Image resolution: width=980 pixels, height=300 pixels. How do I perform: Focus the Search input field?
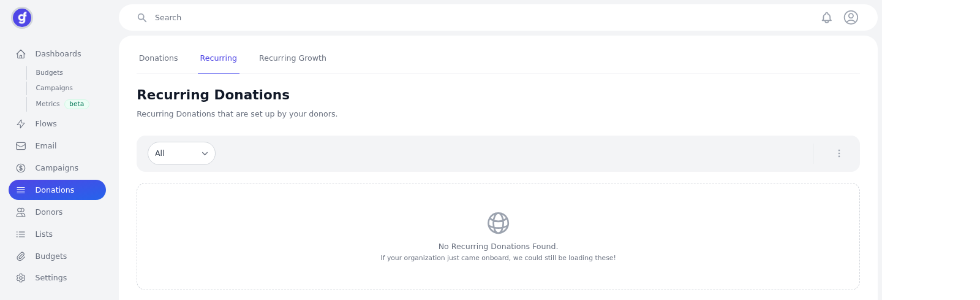point(484,18)
